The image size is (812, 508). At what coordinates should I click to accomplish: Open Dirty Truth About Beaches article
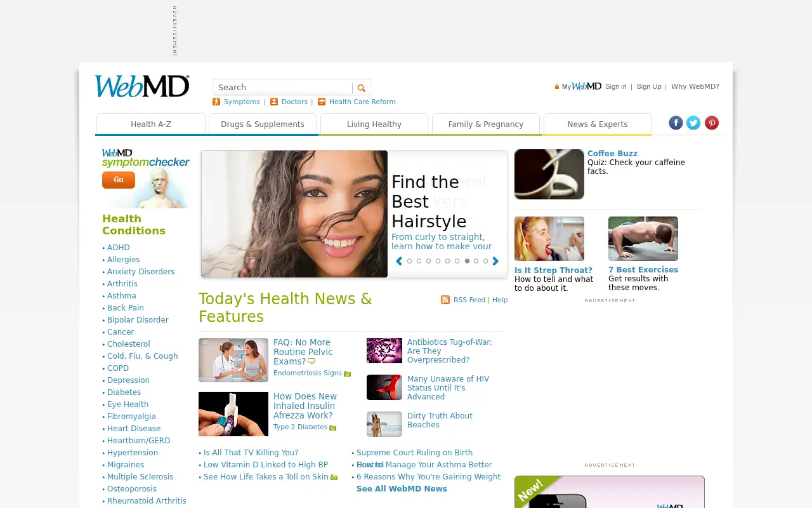click(x=440, y=420)
